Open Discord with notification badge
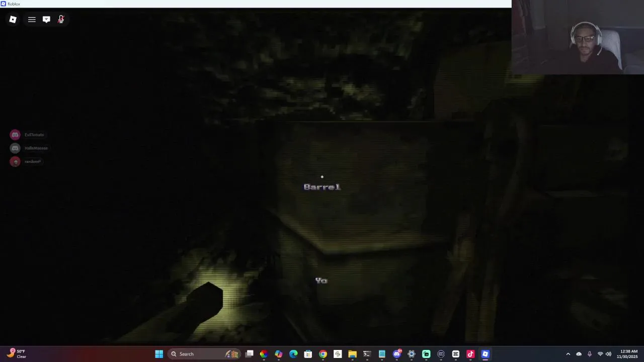Image resolution: width=644 pixels, height=362 pixels. tap(397, 354)
